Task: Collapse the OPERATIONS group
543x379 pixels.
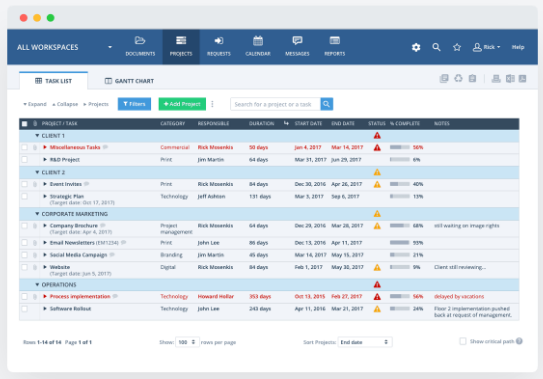Action: tap(37, 284)
